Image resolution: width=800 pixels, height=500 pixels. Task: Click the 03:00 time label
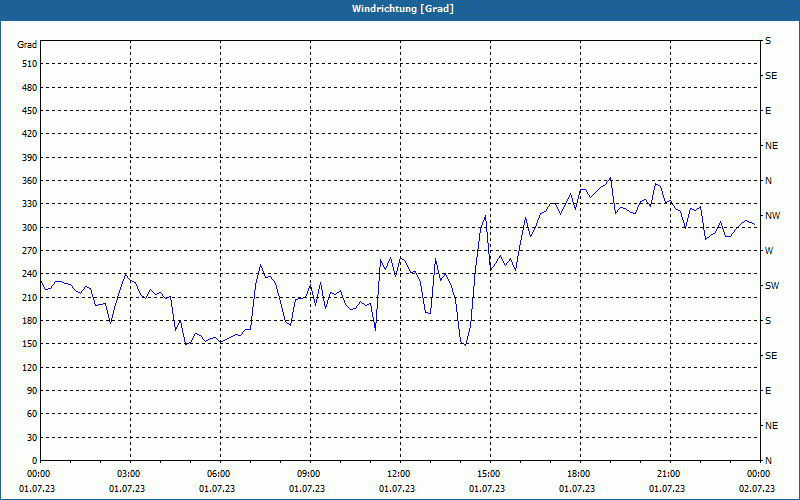(x=127, y=474)
